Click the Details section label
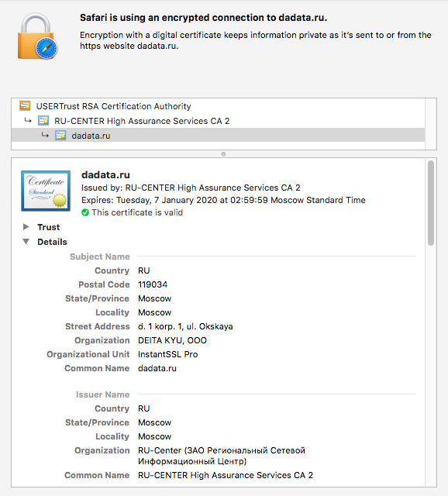This screenshot has height=496, width=448. [x=52, y=242]
